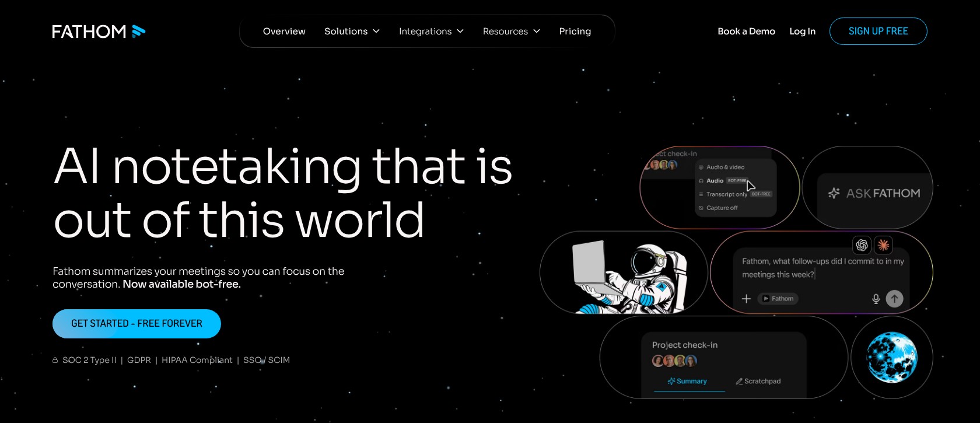Click the Fathom logo icon
This screenshot has height=423, width=980.
point(138,32)
